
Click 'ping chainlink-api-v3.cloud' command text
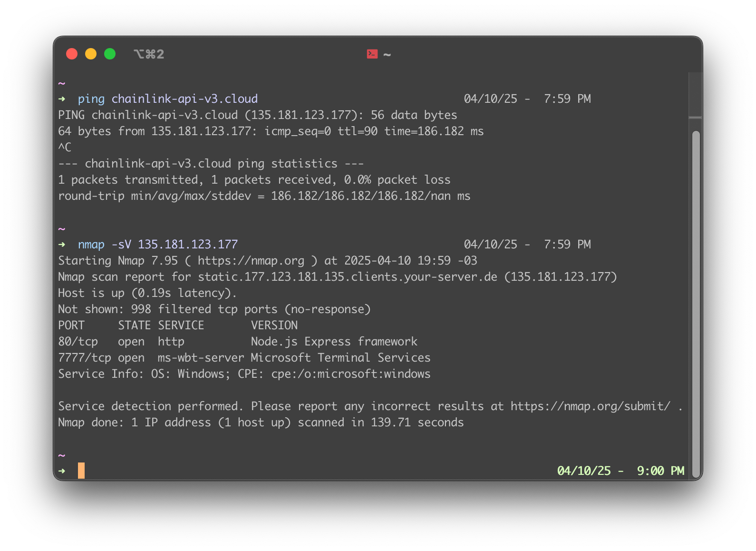168,99
